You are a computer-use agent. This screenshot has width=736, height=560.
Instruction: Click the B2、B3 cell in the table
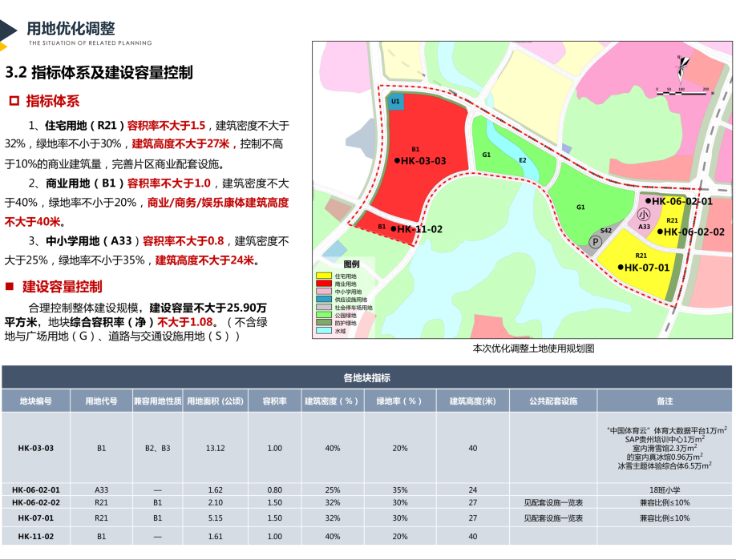158,449
